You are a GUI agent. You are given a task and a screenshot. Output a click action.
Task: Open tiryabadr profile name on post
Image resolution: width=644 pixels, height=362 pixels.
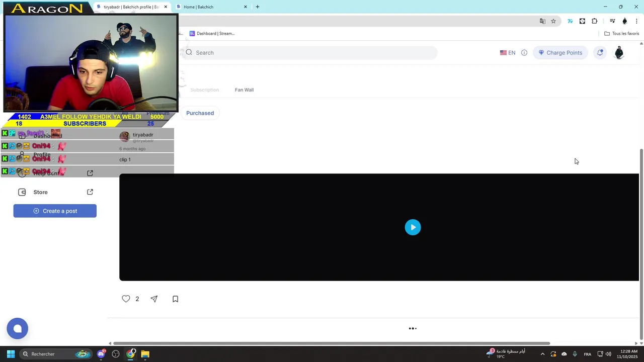143,135
